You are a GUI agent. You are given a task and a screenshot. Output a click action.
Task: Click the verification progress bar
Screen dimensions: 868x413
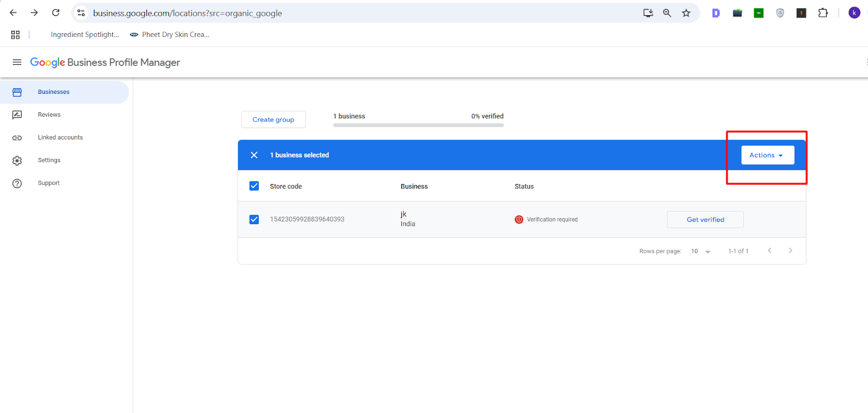coord(418,125)
